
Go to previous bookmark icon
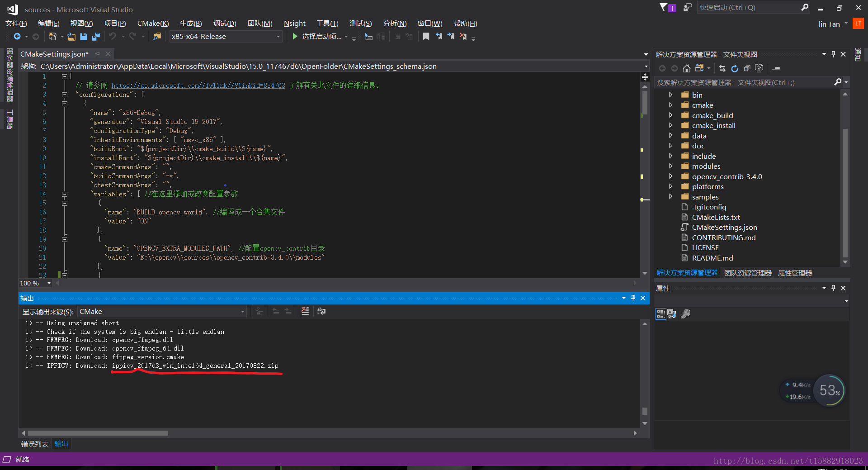pos(439,37)
